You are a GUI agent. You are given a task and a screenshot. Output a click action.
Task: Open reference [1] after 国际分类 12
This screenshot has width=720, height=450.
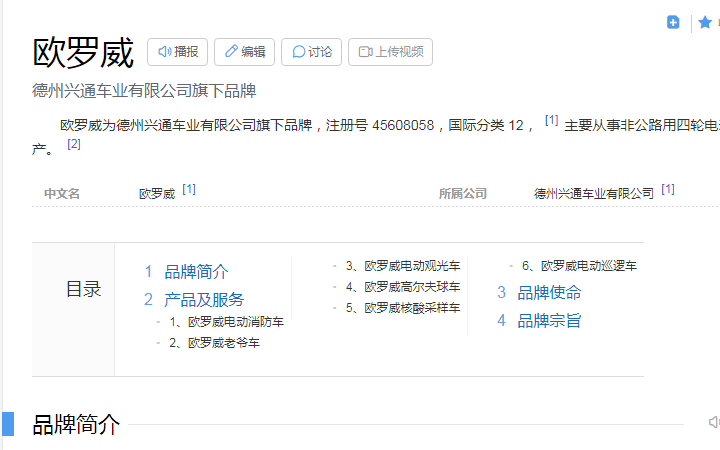[x=551, y=120]
